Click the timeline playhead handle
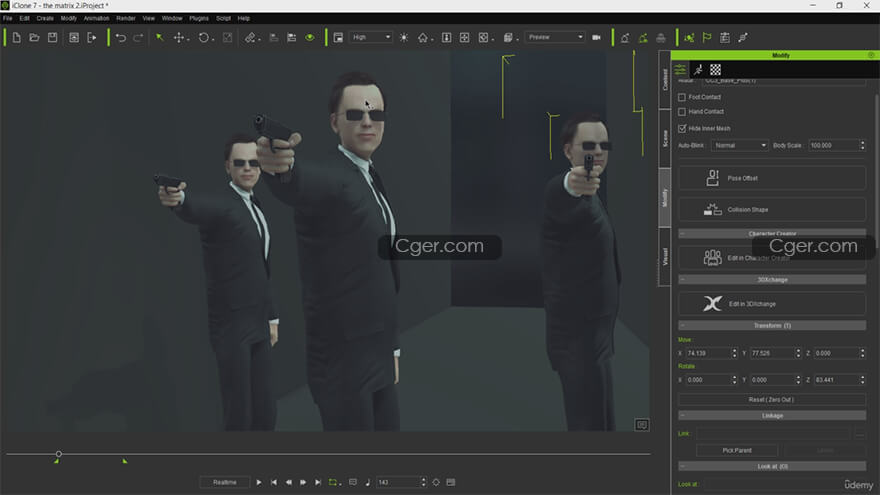880x495 pixels. [58, 455]
